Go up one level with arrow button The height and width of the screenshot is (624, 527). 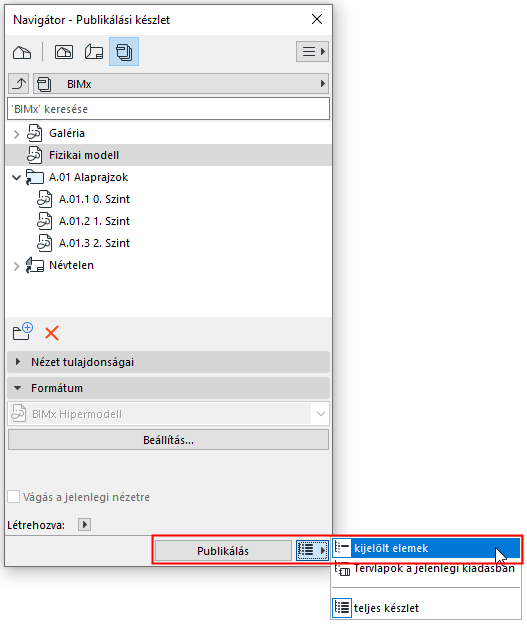pos(19,84)
